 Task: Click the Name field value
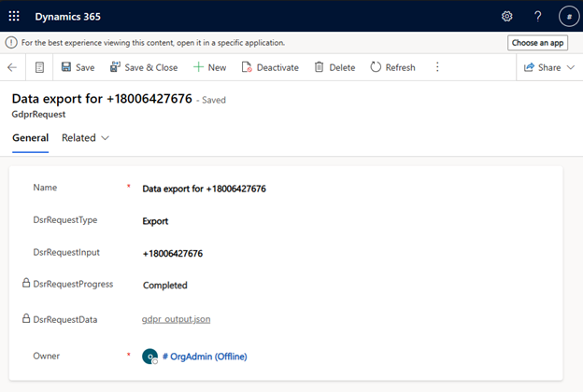click(x=204, y=189)
